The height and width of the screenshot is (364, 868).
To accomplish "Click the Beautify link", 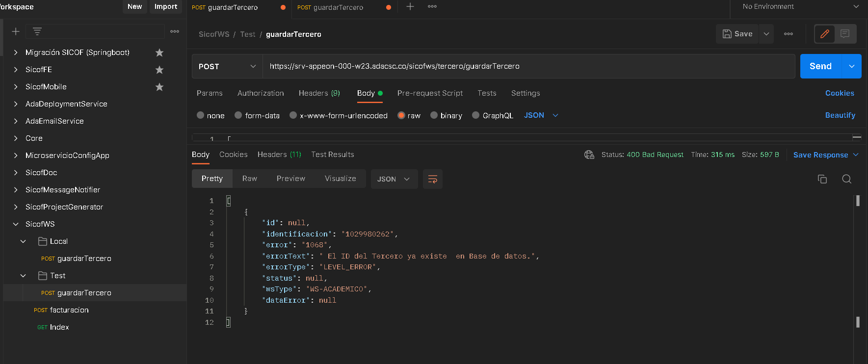I will [840, 115].
